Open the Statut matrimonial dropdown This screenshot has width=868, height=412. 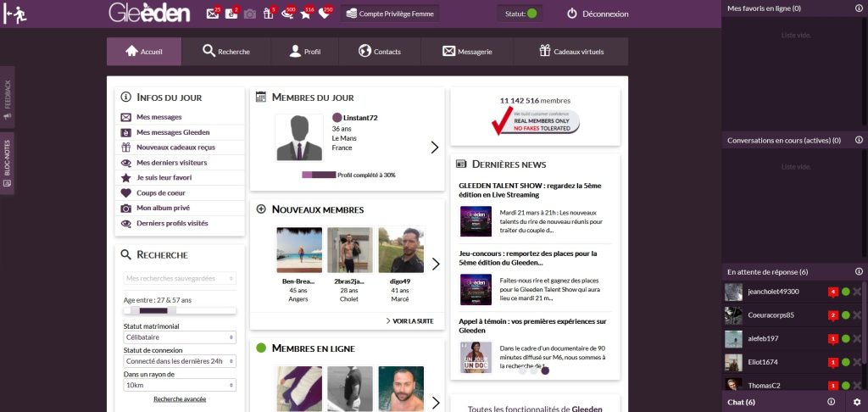[180, 337]
